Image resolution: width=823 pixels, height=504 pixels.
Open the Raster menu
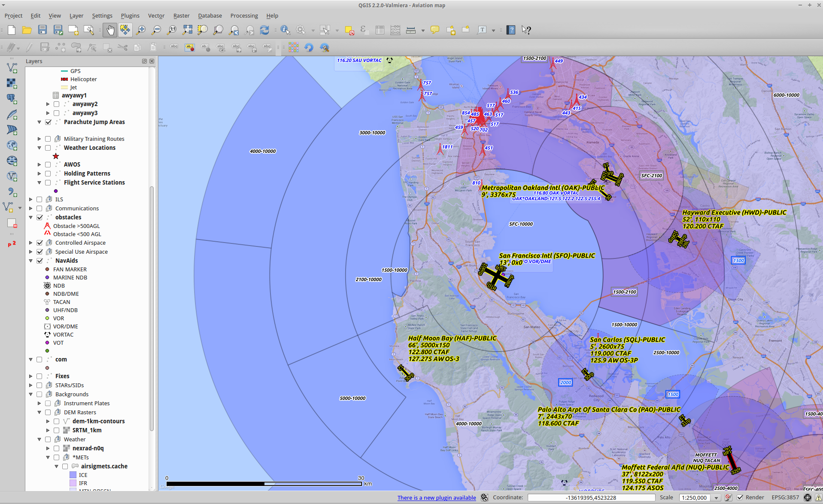point(182,15)
